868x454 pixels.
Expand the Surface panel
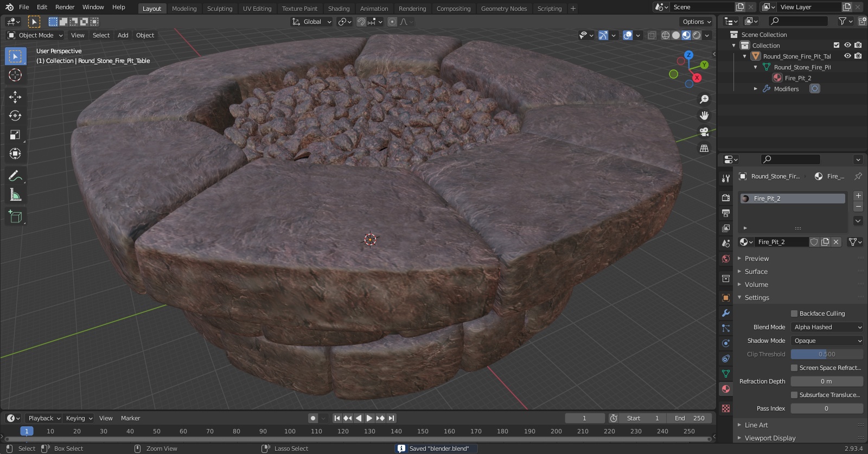[x=756, y=272]
